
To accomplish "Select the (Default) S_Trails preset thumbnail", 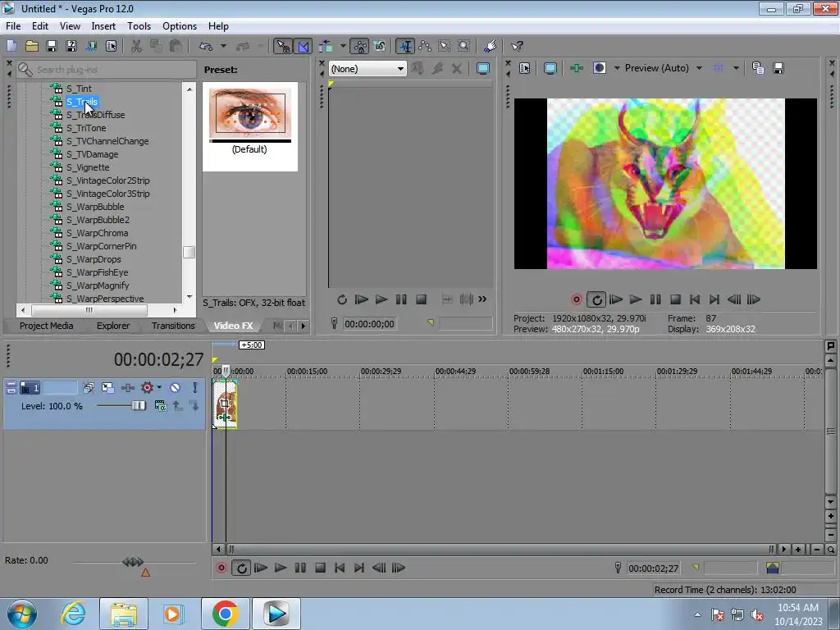I will pos(250,126).
